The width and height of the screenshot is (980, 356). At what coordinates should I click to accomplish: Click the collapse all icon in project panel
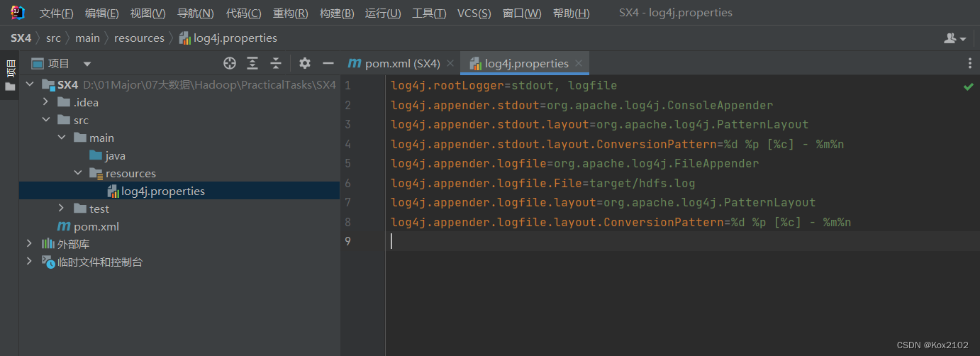pos(276,64)
